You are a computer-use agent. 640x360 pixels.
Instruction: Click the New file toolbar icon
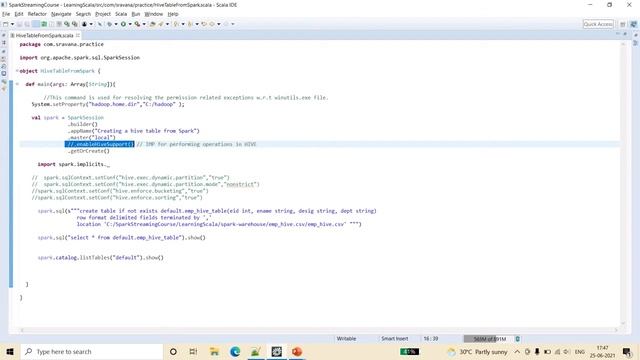(x=6, y=24)
